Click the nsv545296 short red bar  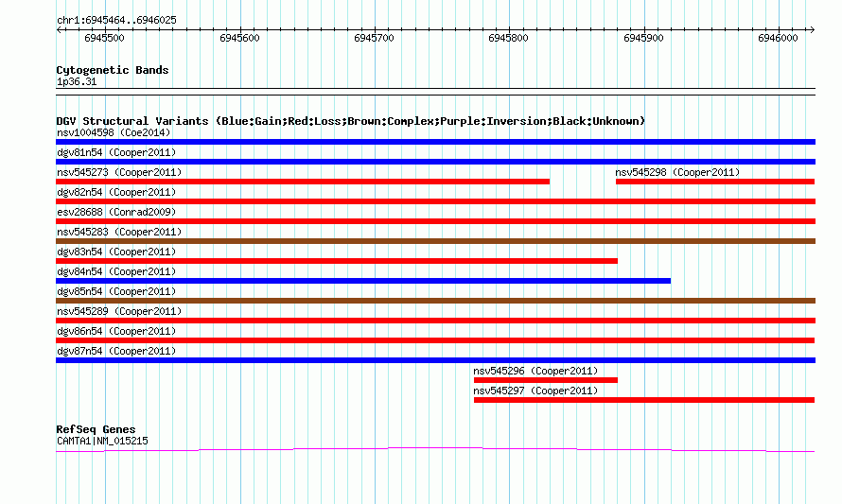546,380
